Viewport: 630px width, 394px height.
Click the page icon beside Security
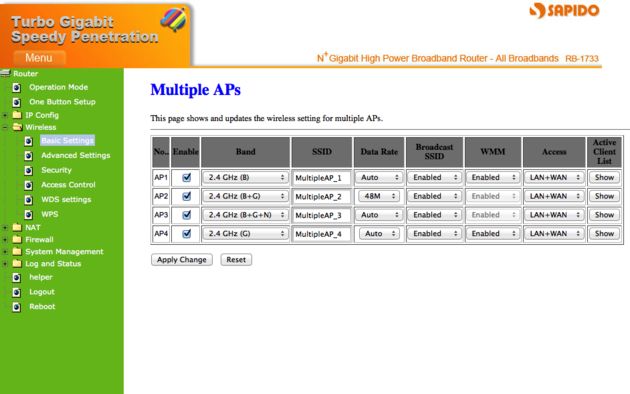tap(29, 171)
